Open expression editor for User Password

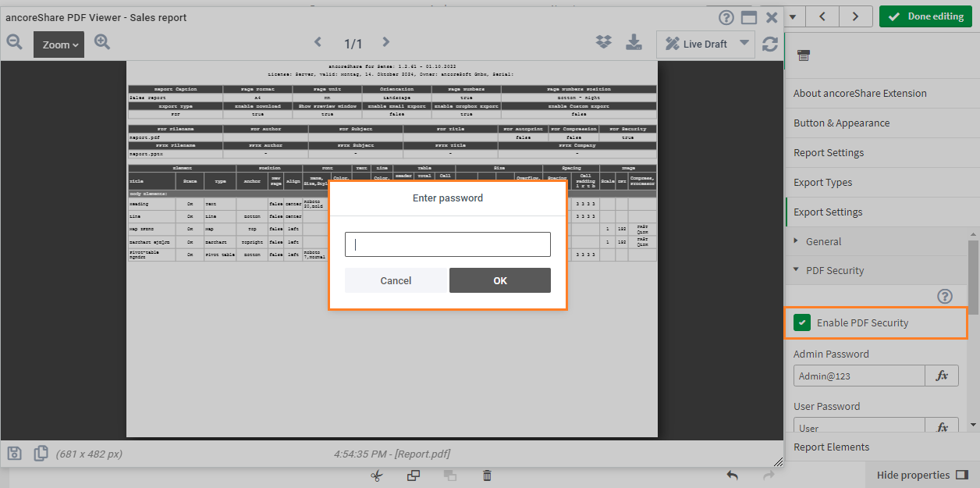click(x=942, y=426)
